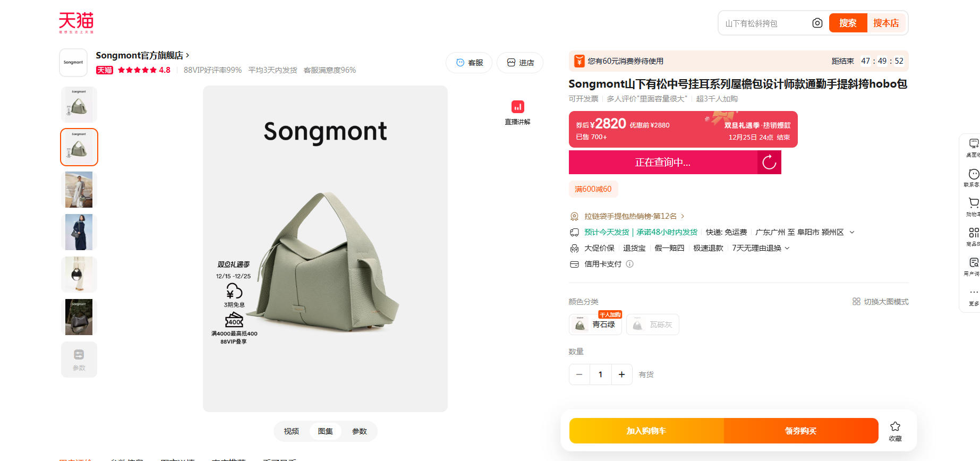Select the 瓦砾灰 color option
The image size is (980, 461).
click(x=653, y=325)
